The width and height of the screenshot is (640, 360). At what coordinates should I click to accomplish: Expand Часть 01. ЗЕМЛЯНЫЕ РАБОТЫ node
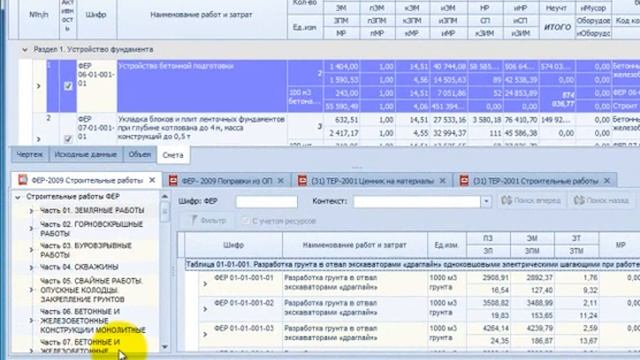coord(31,211)
